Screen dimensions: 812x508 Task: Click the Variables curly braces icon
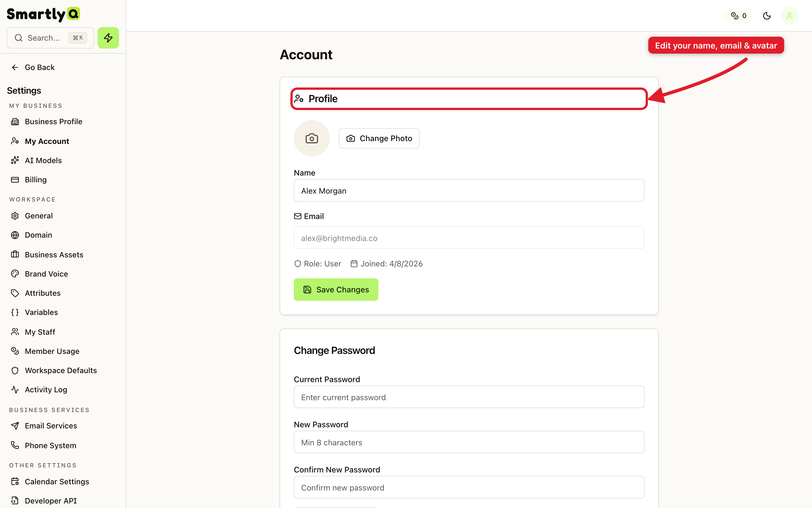tap(15, 312)
